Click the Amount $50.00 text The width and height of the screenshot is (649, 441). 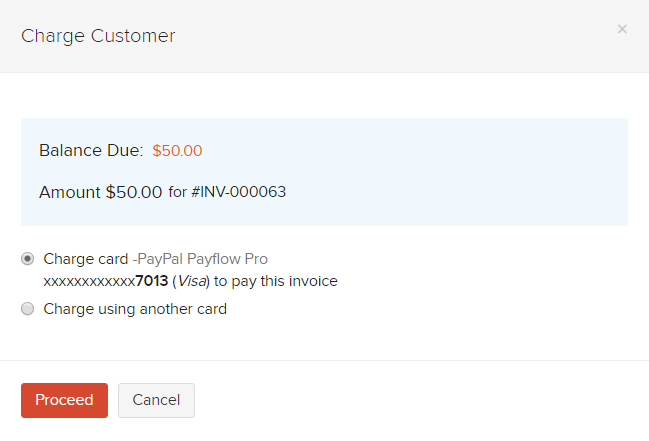coord(100,192)
